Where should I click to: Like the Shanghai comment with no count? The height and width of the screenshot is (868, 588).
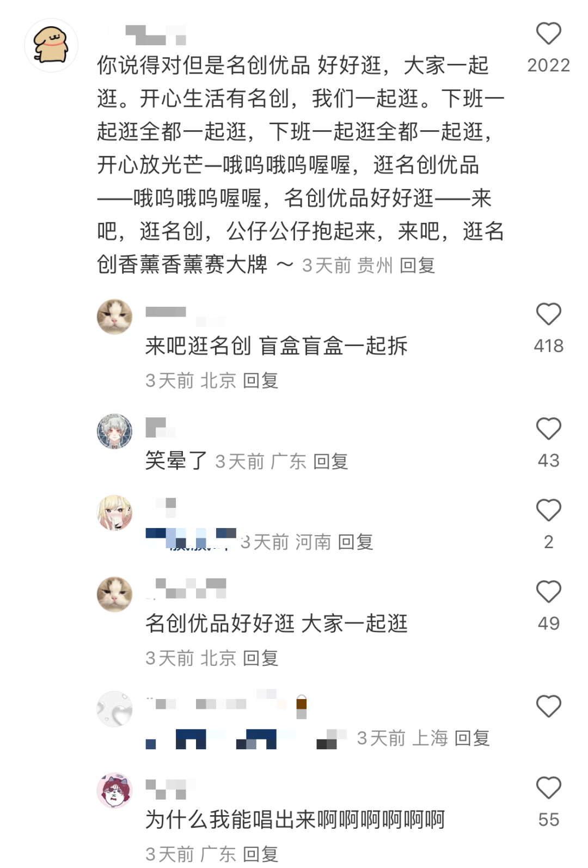pos(548,707)
